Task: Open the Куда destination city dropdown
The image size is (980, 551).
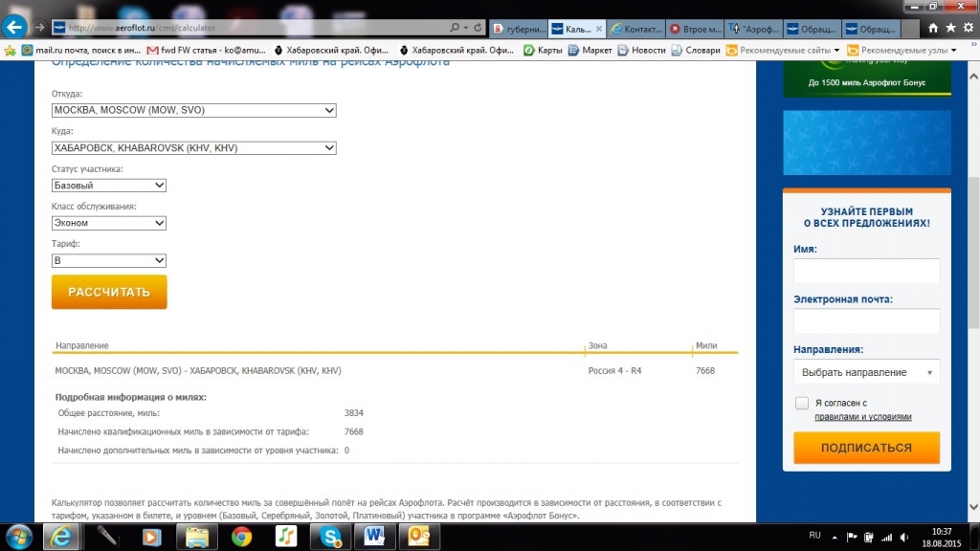Action: pyautogui.click(x=193, y=148)
